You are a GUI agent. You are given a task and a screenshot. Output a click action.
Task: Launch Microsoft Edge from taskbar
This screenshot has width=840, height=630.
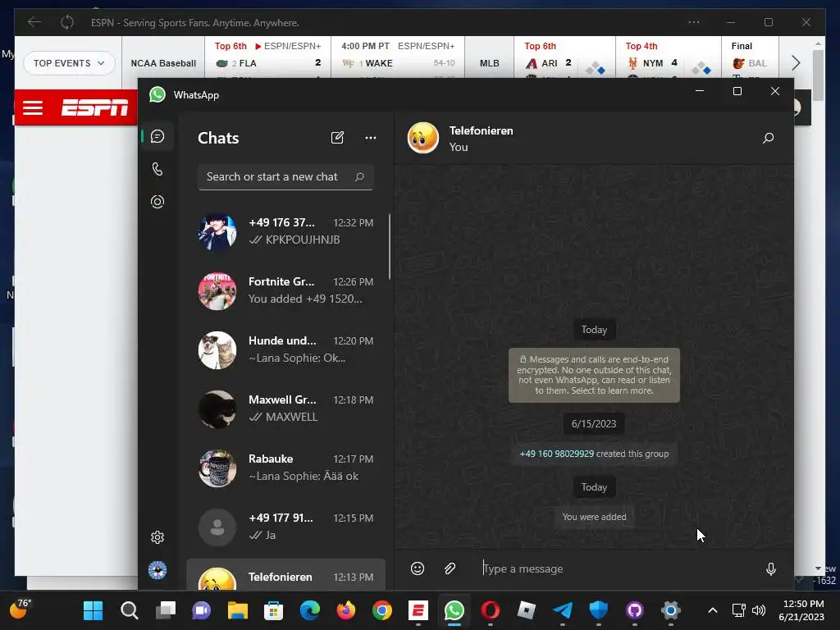click(x=309, y=610)
